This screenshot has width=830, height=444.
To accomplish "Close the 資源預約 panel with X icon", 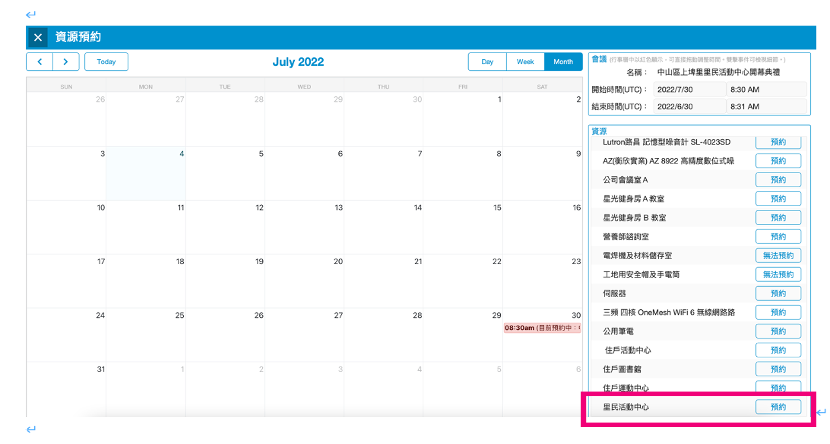I will 38,37.
